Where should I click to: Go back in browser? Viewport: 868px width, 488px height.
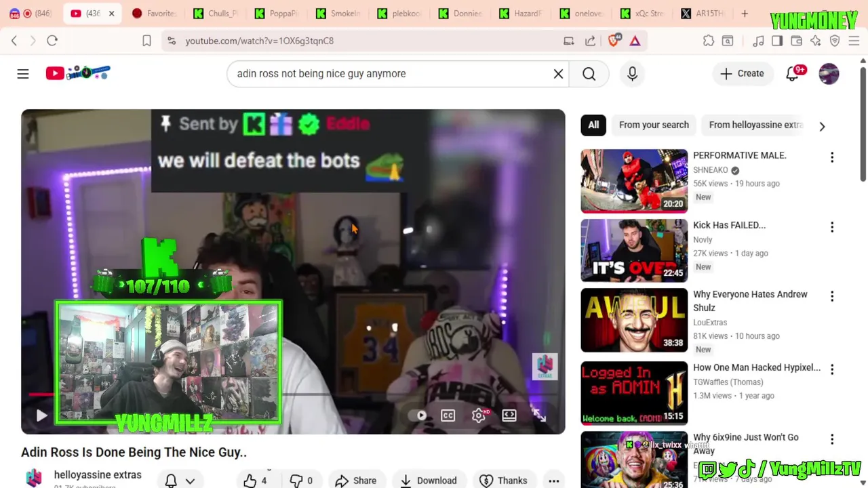[14, 41]
